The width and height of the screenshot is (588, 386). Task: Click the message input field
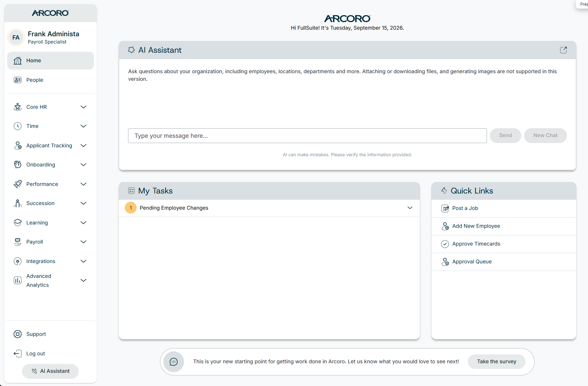point(307,136)
